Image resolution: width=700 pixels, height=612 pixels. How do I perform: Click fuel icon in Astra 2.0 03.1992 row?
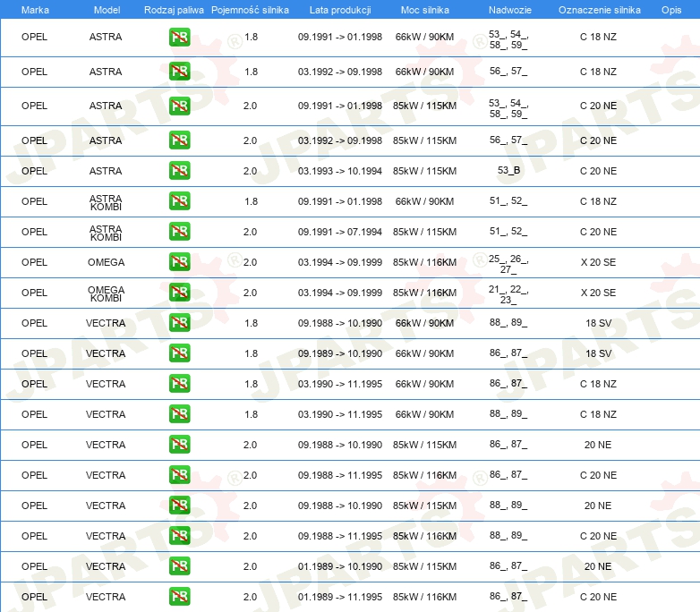(x=179, y=140)
